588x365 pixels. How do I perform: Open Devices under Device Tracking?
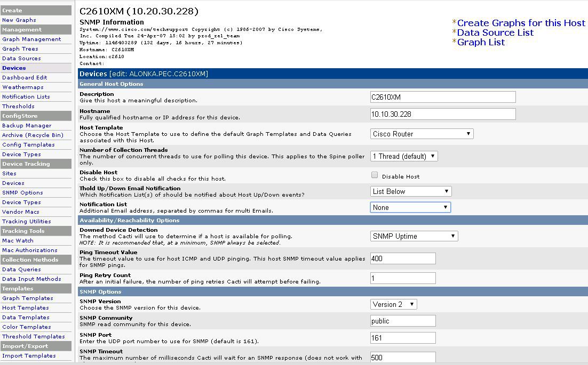tap(13, 183)
